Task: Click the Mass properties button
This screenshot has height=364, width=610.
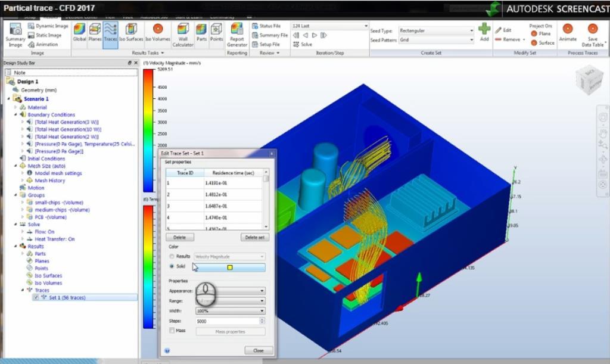Action: coord(231,332)
